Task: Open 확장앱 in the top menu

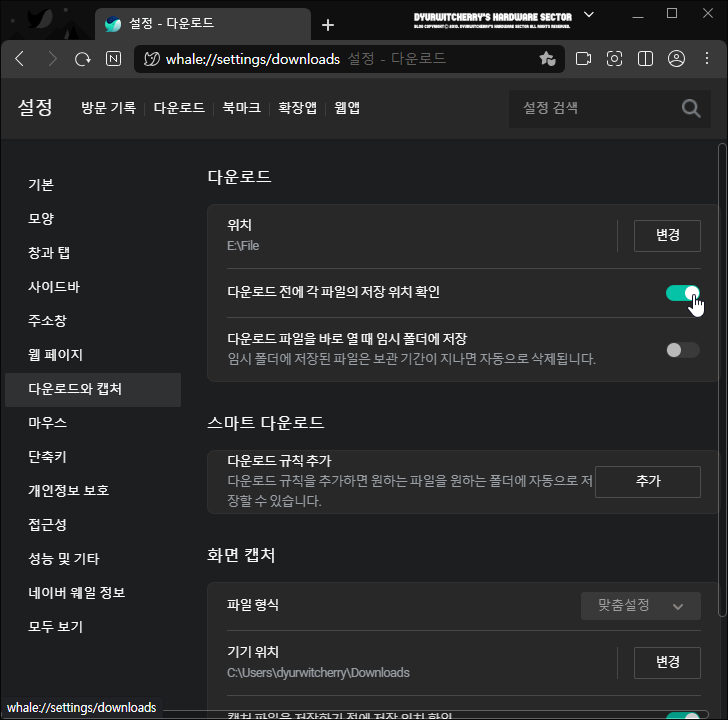Action: [x=297, y=108]
